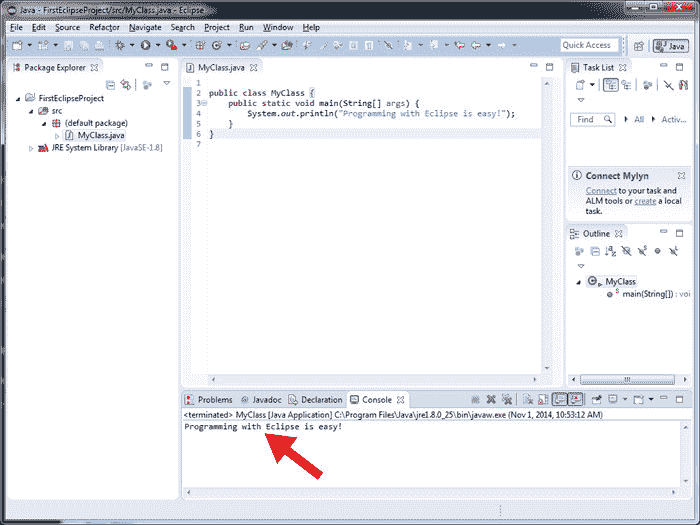
Task: Toggle Hide Non-Public Members in Outline
Action: coord(658,251)
